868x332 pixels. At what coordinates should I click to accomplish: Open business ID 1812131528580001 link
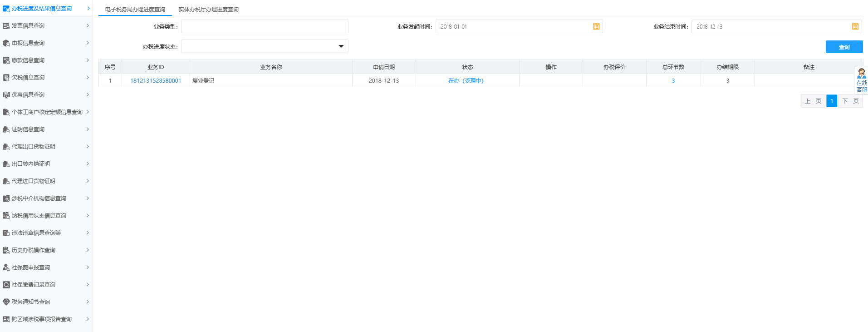(x=156, y=81)
